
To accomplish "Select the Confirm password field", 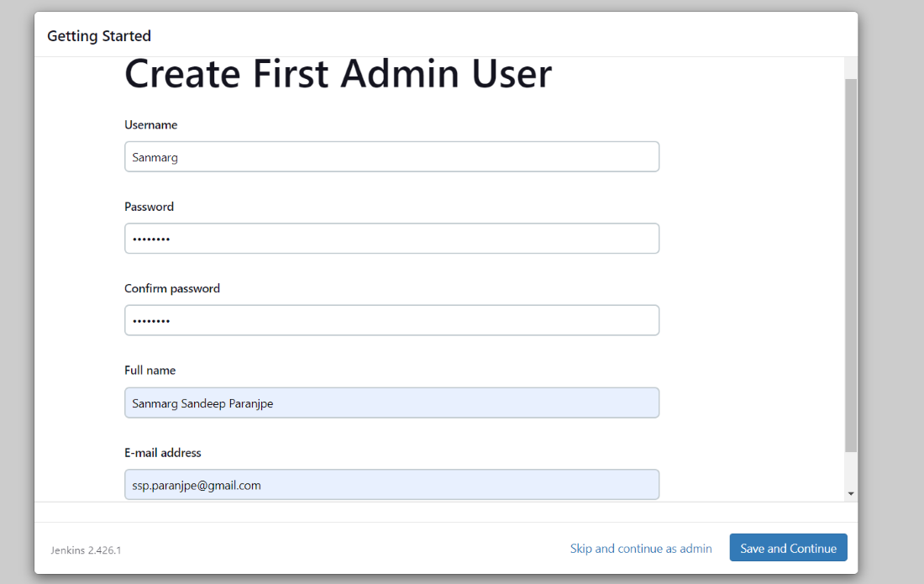I will 391,320.
